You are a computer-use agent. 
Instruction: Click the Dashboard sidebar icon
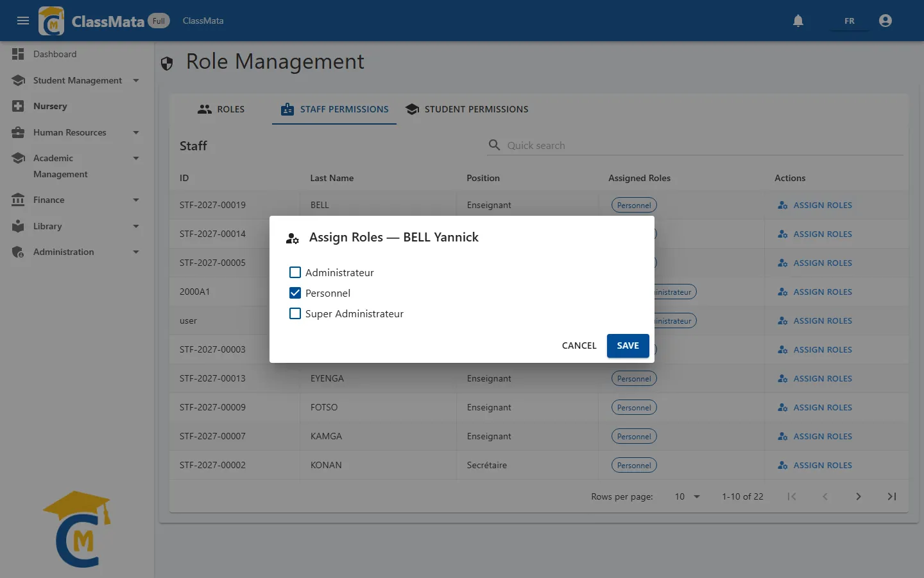18,54
